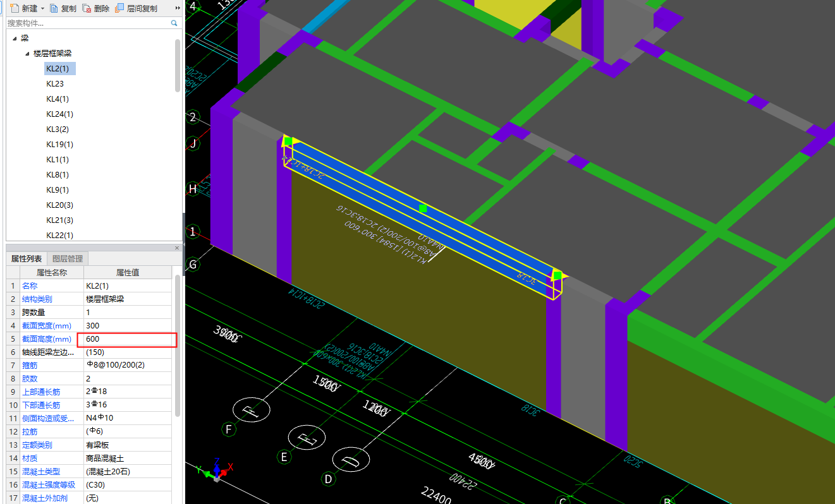Click the 4500 dimension text
835x504 pixels.
click(481, 462)
